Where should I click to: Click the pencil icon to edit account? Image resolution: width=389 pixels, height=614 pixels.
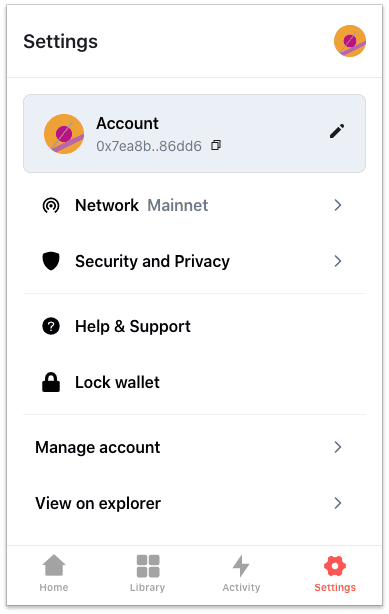pyautogui.click(x=337, y=131)
